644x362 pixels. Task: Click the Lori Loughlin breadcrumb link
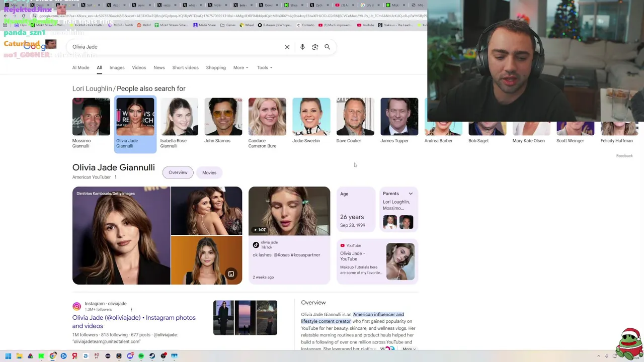tap(92, 88)
